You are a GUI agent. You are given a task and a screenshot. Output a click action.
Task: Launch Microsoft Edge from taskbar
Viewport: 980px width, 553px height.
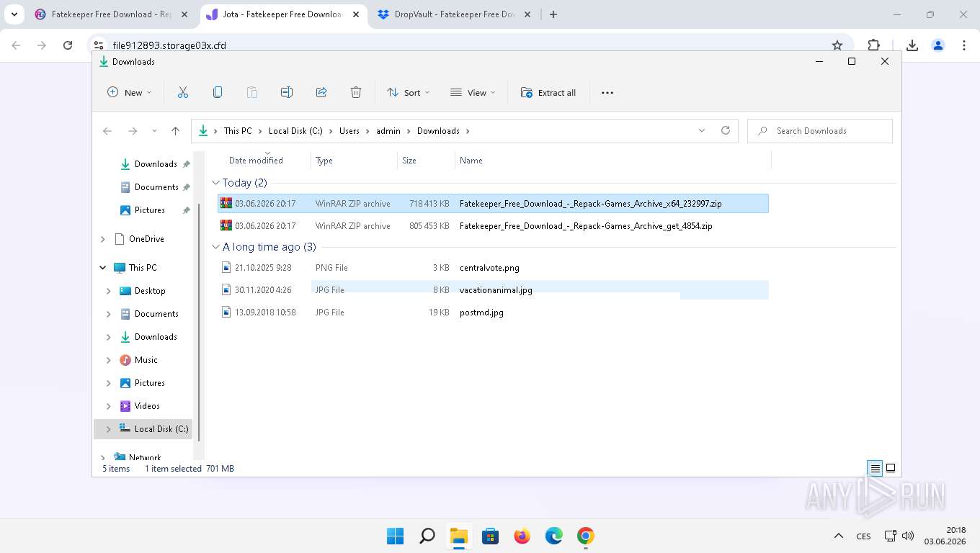click(x=554, y=536)
